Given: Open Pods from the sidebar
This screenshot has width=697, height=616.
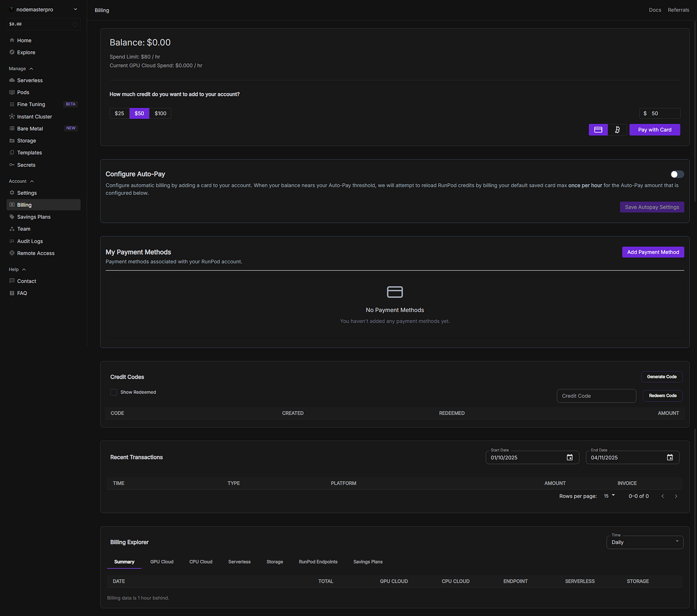Looking at the screenshot, I should click(23, 92).
